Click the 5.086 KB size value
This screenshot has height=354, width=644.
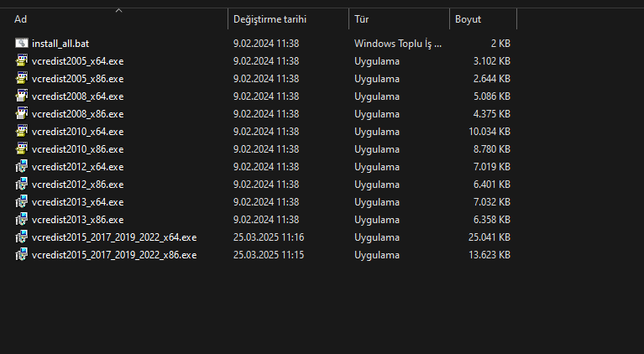(x=492, y=96)
